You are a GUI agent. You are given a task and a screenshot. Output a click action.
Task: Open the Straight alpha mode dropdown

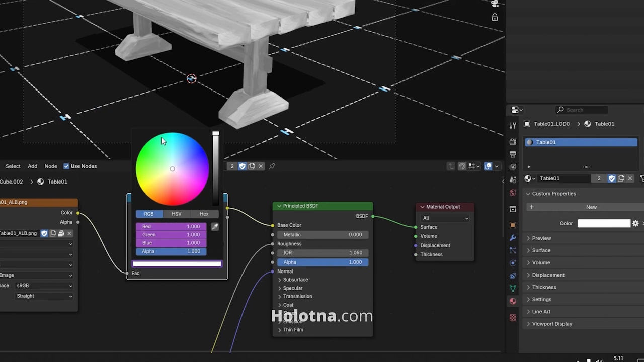tap(44, 296)
